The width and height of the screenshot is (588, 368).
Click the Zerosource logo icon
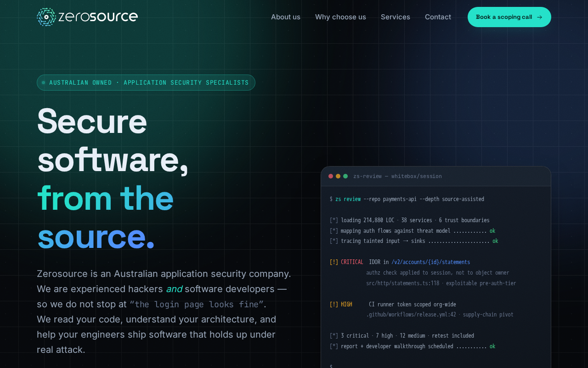(46, 17)
